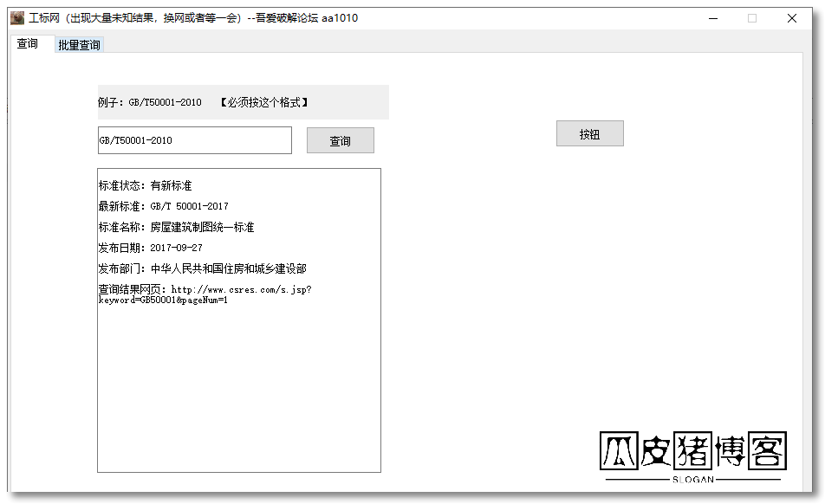Click the 按钮 button

point(590,134)
